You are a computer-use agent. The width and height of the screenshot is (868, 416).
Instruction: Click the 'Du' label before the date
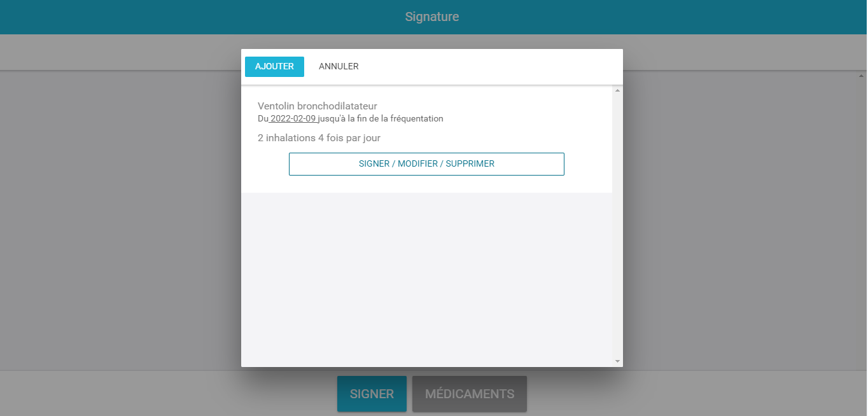[x=263, y=119]
